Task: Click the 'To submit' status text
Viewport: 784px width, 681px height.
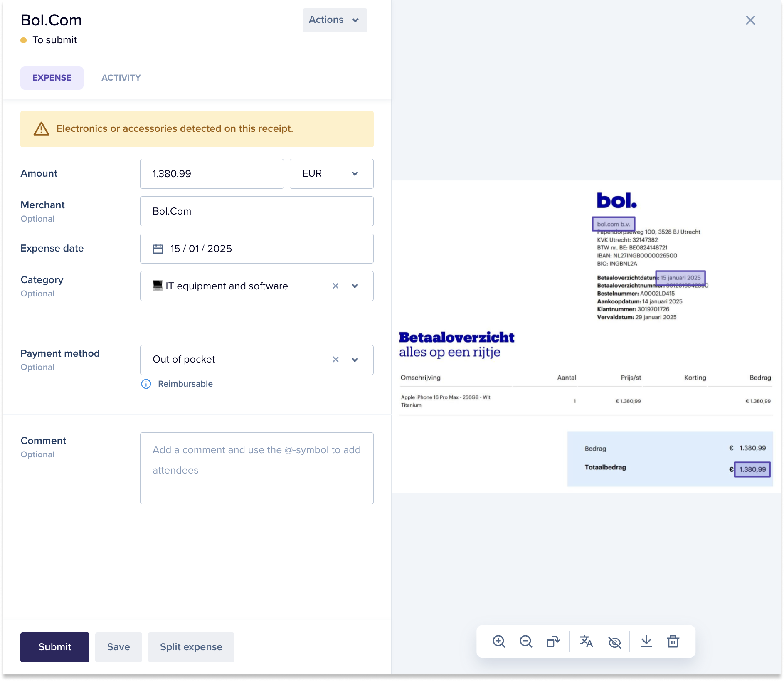Action: pyautogui.click(x=55, y=40)
